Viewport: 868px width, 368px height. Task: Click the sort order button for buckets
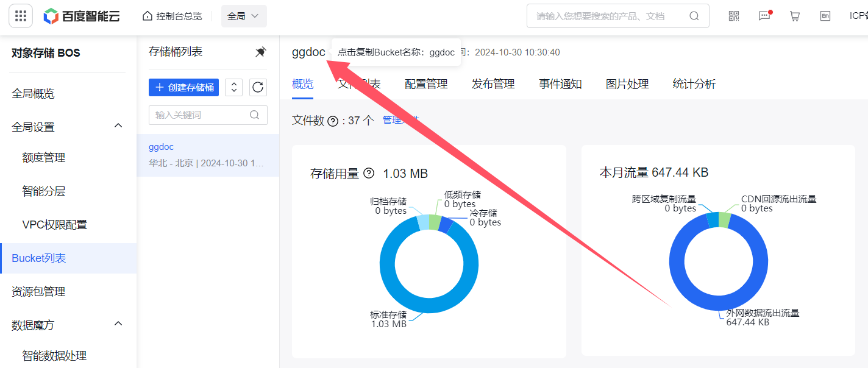click(x=233, y=88)
